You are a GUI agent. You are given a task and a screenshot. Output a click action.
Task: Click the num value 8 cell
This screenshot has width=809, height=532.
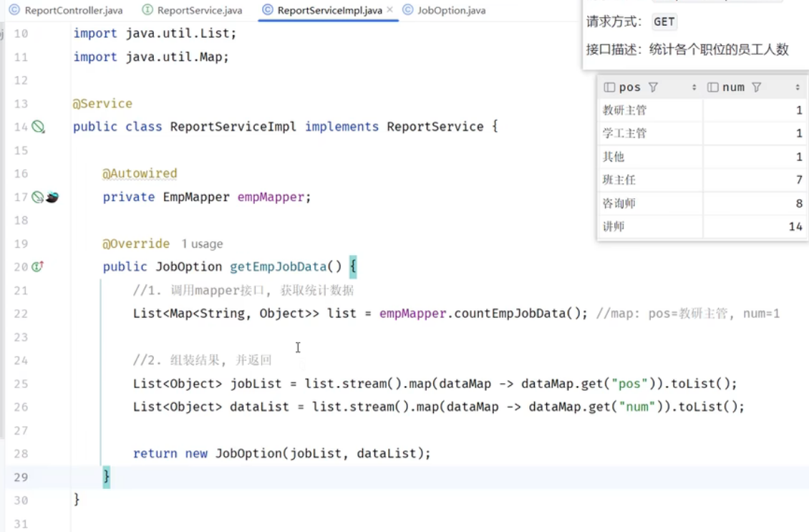[x=755, y=203]
